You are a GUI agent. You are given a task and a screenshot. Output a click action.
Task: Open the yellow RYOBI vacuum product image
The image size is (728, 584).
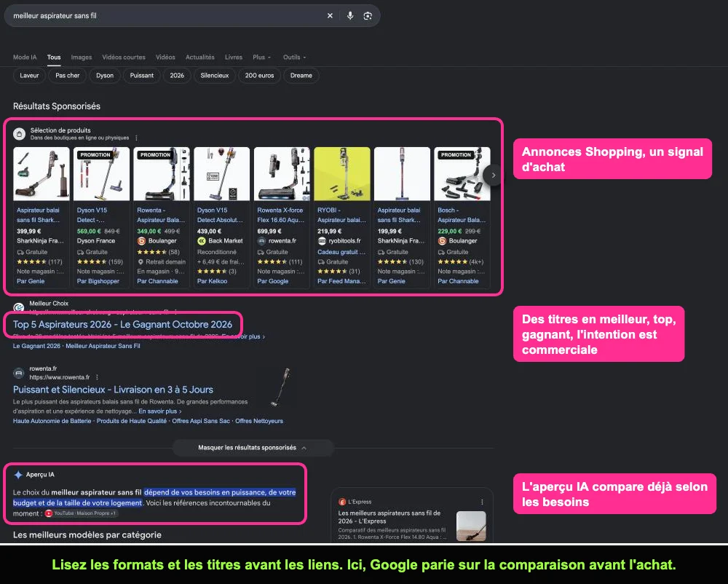point(342,174)
